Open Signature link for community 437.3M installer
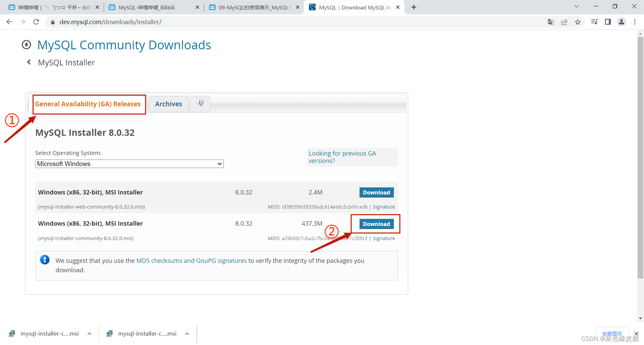The height and width of the screenshot is (345, 644). point(384,238)
